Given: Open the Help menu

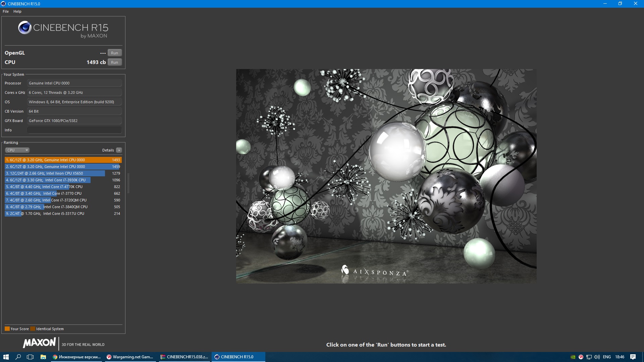Looking at the screenshot, I should pyautogui.click(x=17, y=11).
